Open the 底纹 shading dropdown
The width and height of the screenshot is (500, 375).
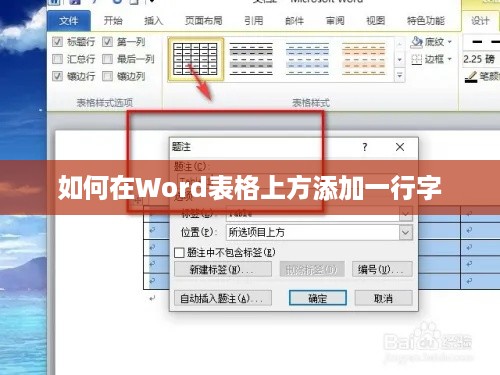(x=450, y=42)
